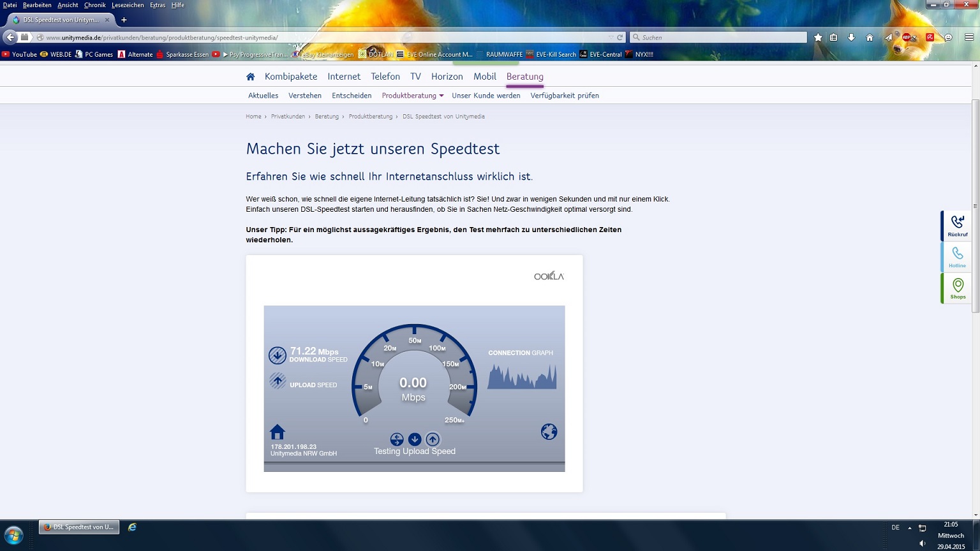Click into the Suchen search field
980x551 pixels.
point(718,38)
